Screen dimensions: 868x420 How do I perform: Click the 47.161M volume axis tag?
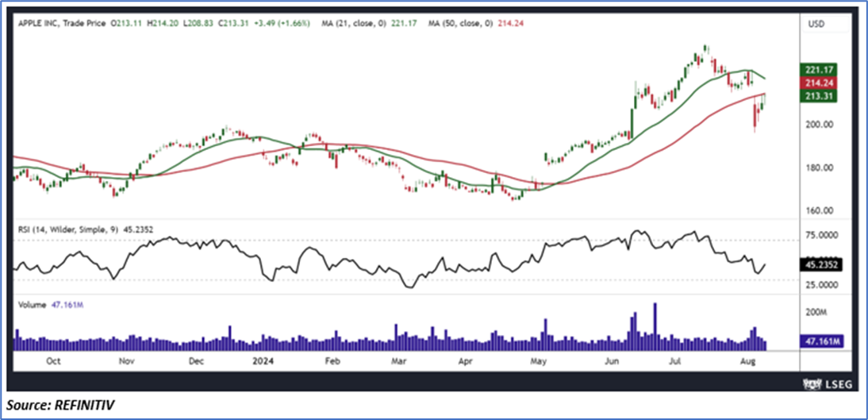(821, 343)
